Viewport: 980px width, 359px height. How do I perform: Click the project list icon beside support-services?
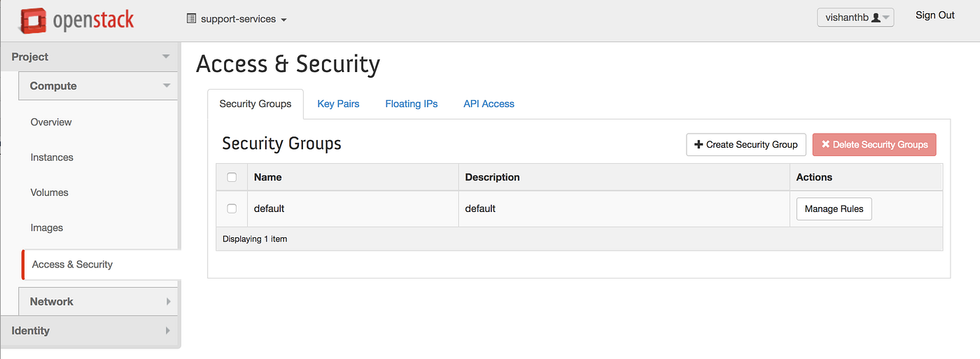point(191,19)
